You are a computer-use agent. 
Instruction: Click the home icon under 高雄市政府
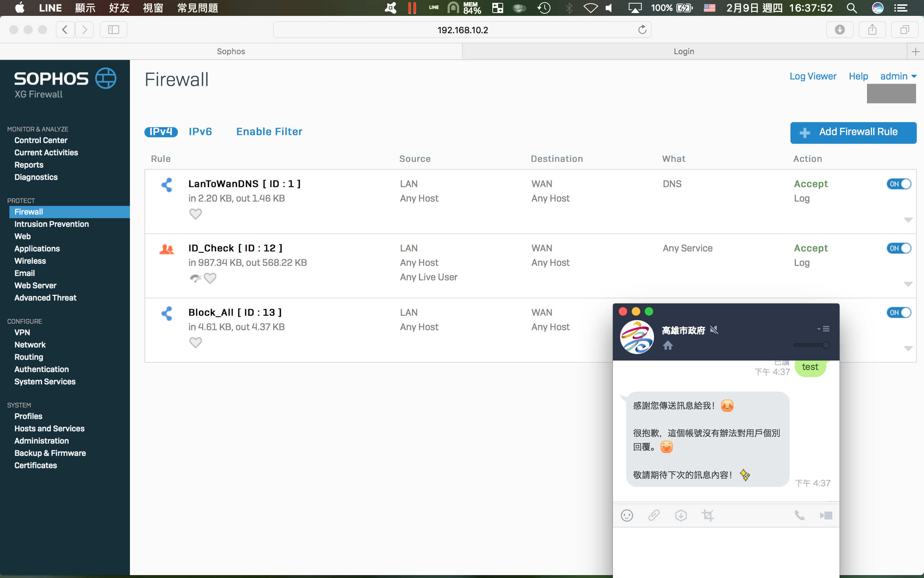coord(668,346)
